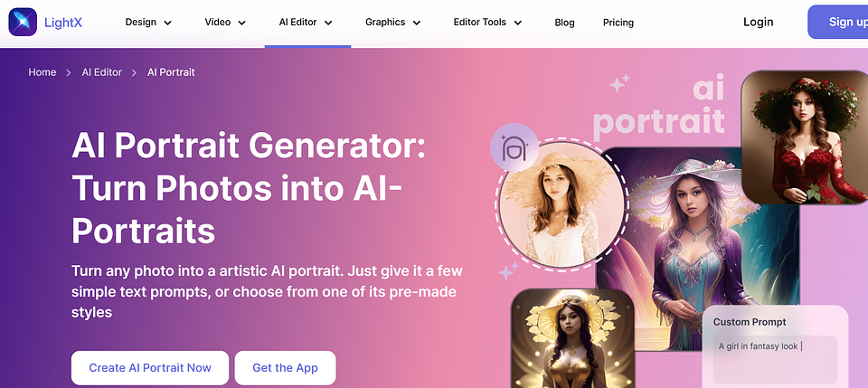Expand the Design dropdown menu

click(148, 22)
